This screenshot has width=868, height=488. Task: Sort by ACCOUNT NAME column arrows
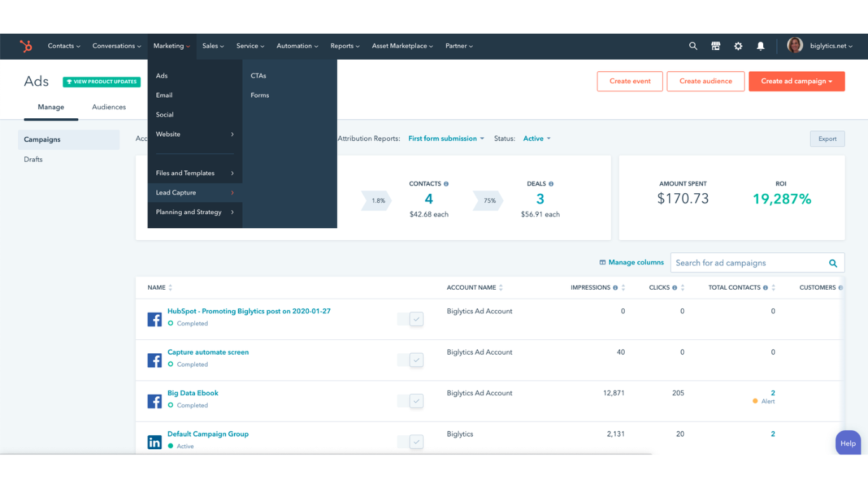coord(501,288)
